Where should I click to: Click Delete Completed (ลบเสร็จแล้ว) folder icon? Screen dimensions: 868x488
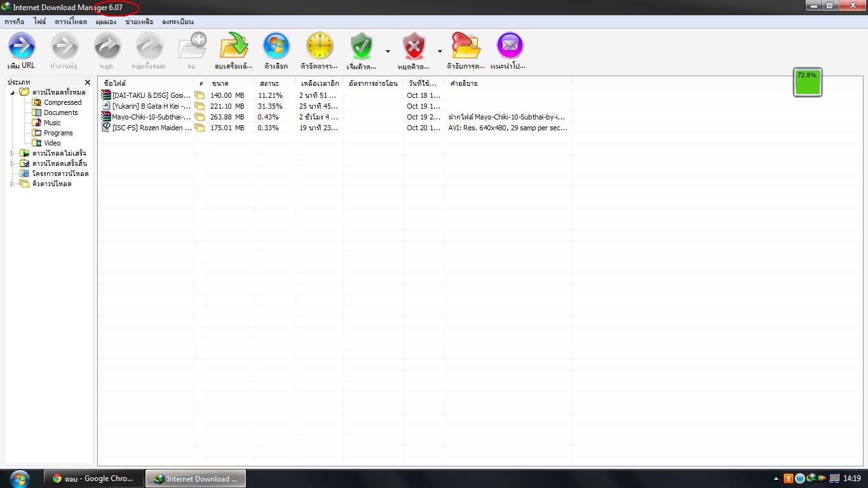[x=234, y=46]
